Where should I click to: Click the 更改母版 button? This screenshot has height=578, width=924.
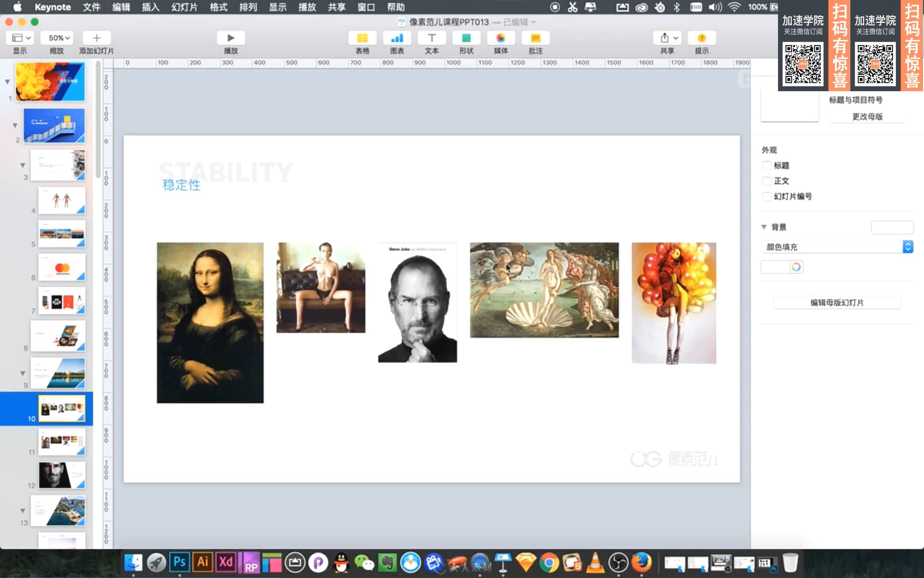[x=867, y=117]
